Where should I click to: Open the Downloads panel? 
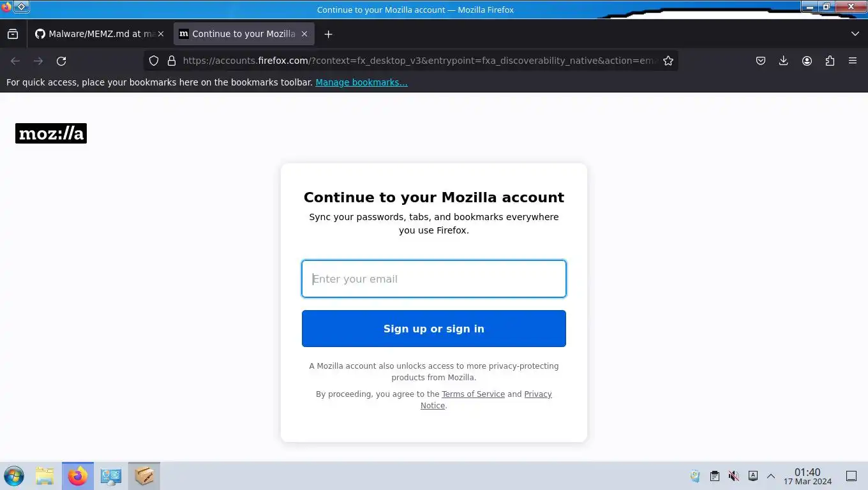click(784, 61)
